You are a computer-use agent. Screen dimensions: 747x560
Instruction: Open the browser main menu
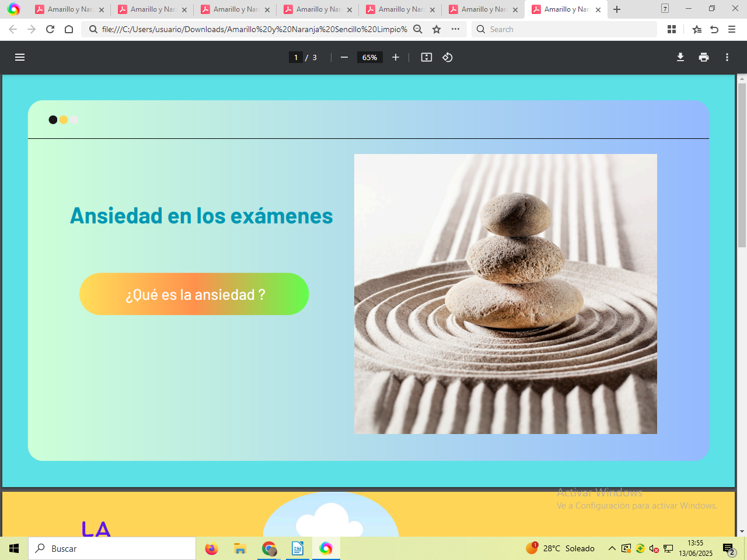tap(732, 29)
